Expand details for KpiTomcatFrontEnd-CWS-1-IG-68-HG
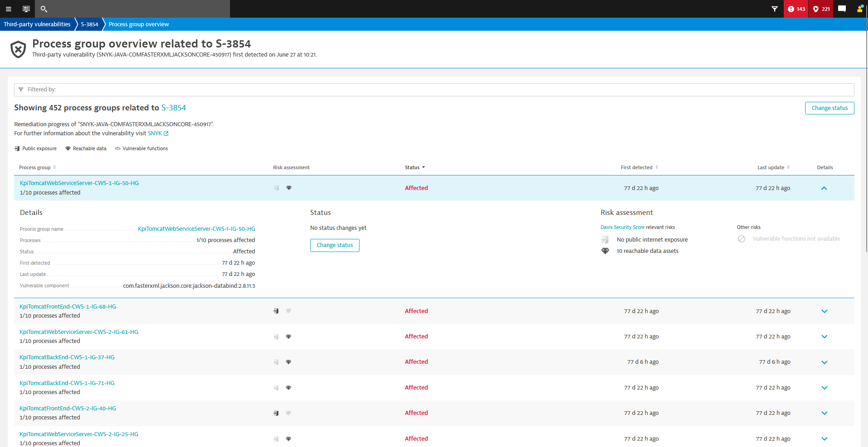The image size is (868, 447). [824, 311]
